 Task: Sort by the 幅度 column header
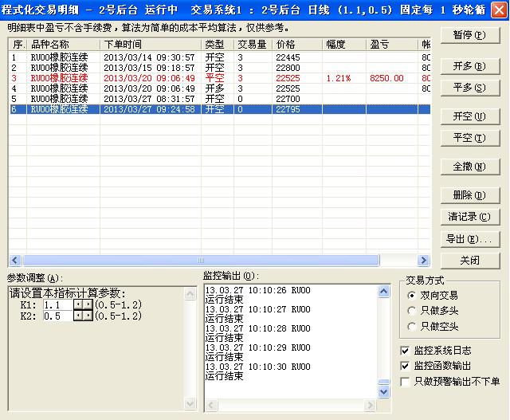tap(344, 45)
